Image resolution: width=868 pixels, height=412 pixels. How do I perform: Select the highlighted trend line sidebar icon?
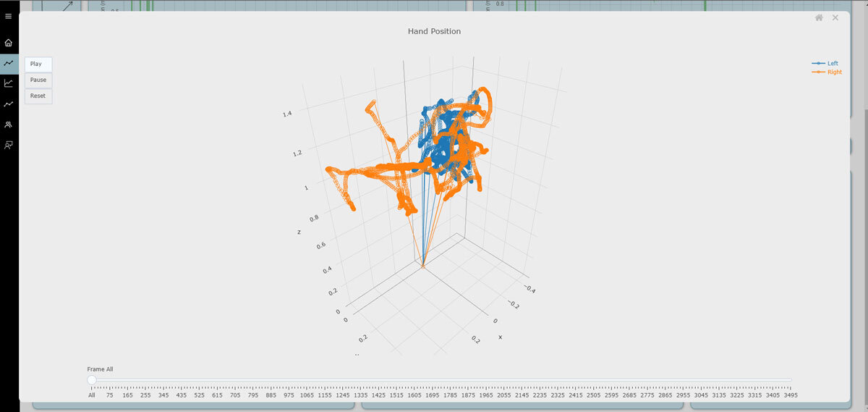point(9,64)
